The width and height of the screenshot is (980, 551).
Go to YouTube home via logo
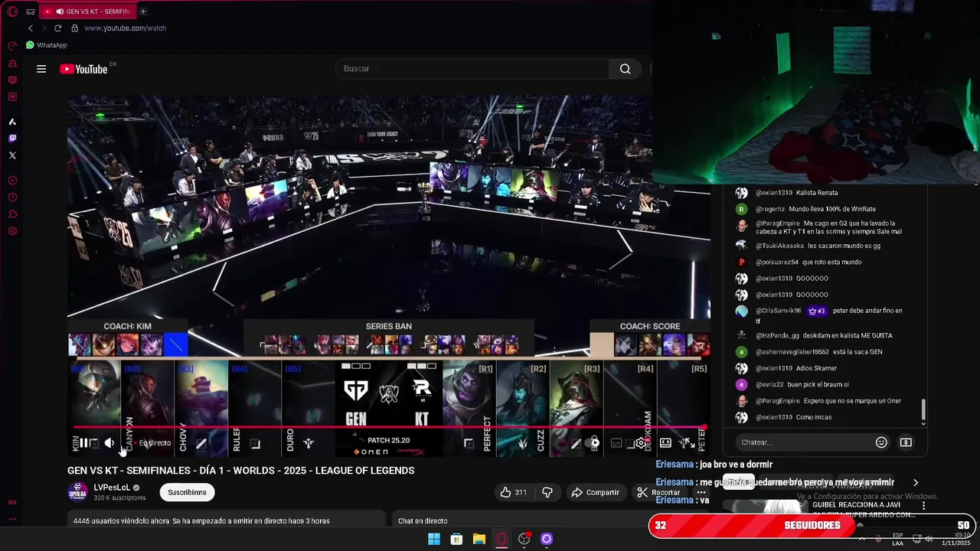[x=84, y=69]
